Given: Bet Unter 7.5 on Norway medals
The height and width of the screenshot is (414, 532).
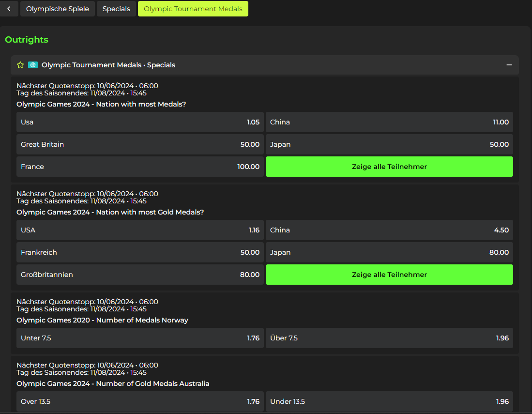Looking at the screenshot, I should (x=140, y=338).
